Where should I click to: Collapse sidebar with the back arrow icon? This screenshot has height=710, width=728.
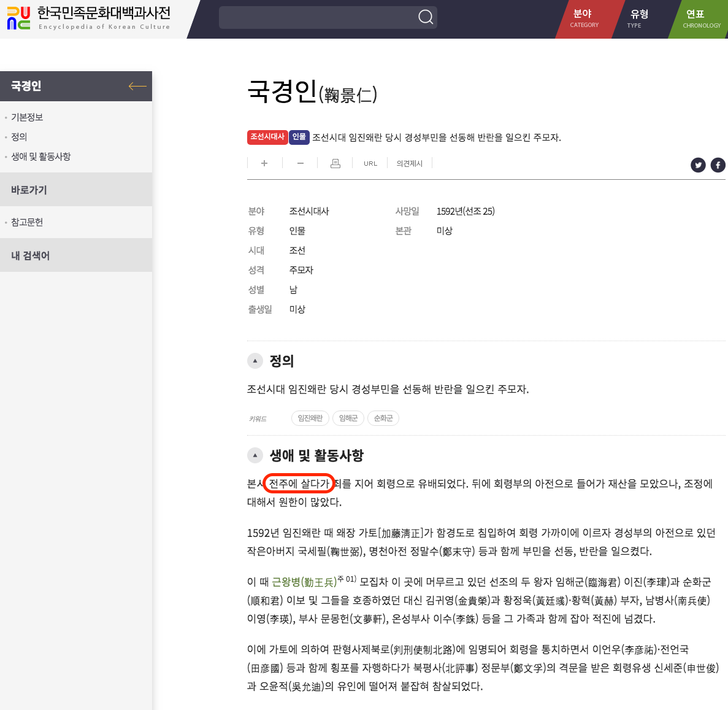point(137,86)
